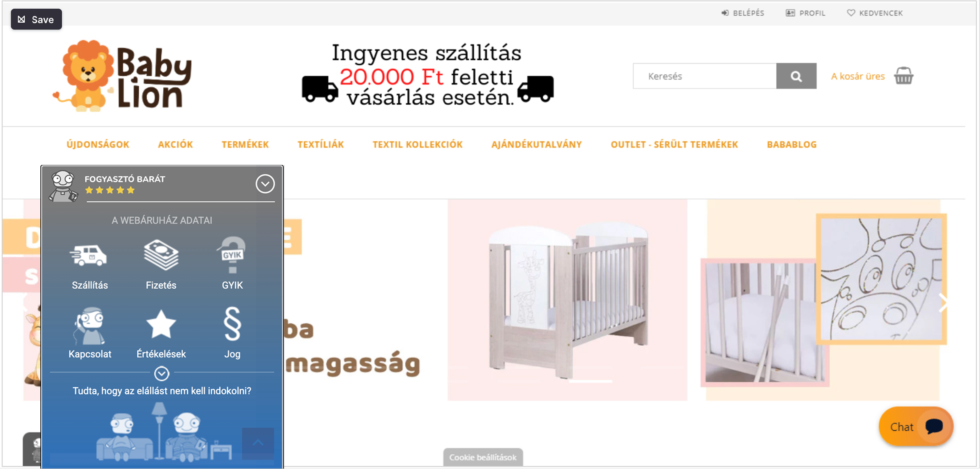Screen dimensions: 980x469
Task: Go to Outlet - Sérült termékek
Action: coord(674,144)
